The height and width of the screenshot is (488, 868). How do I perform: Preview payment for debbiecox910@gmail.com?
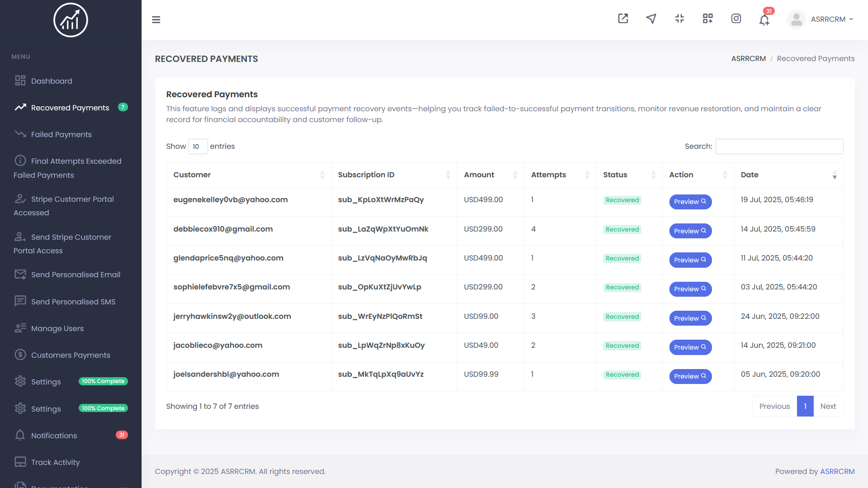[x=690, y=231]
